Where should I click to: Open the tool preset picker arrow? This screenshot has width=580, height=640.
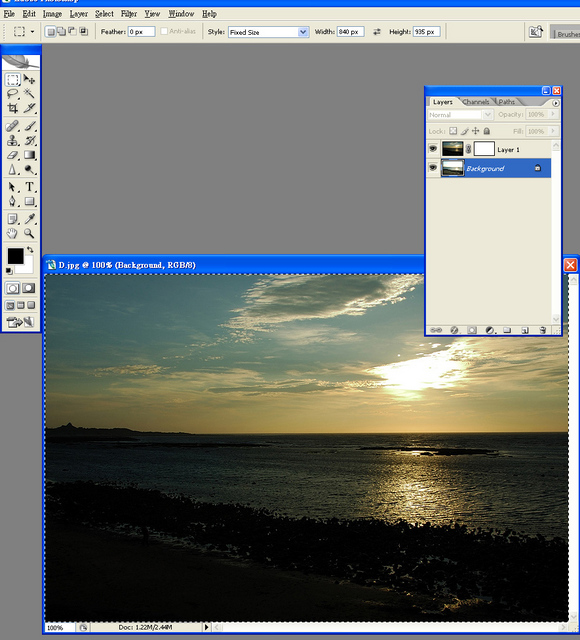click(x=32, y=31)
